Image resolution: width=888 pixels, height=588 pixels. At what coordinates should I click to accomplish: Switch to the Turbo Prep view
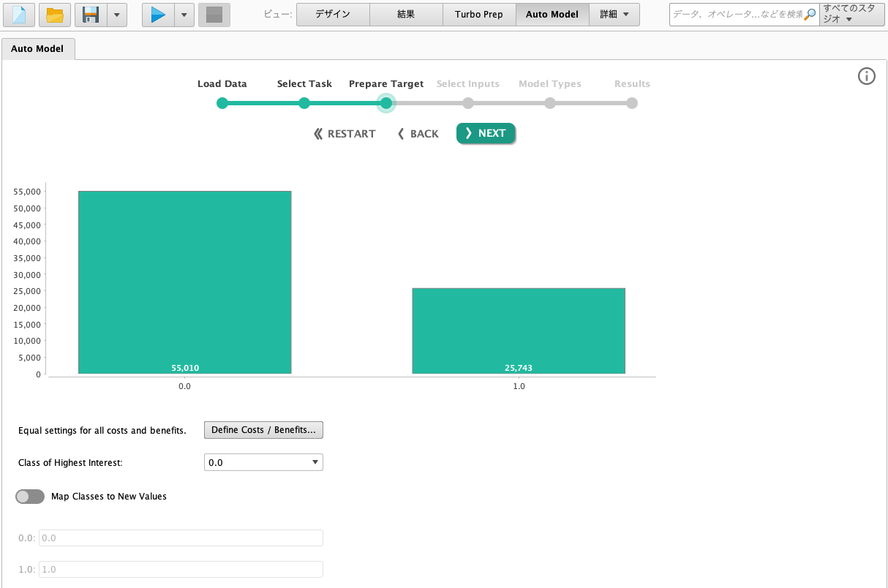pos(479,15)
